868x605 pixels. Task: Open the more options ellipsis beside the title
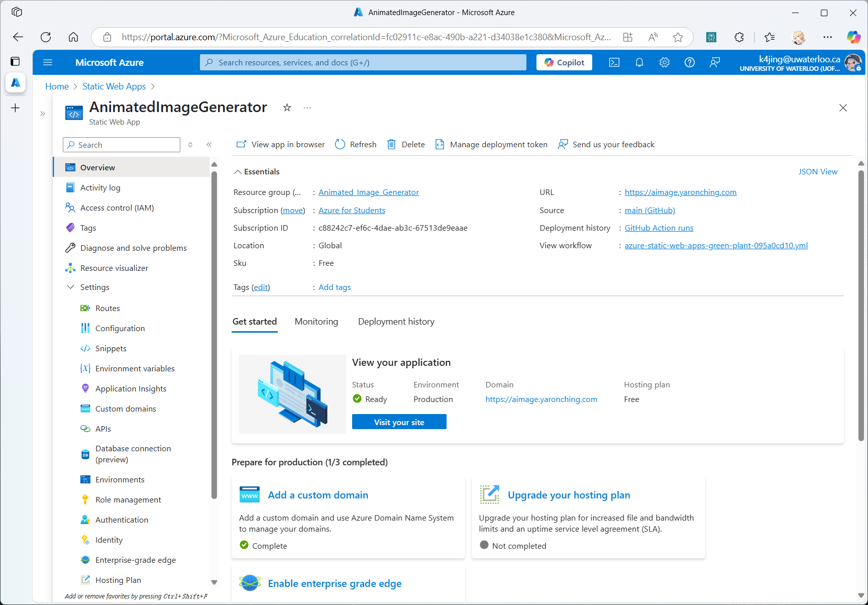click(x=307, y=108)
